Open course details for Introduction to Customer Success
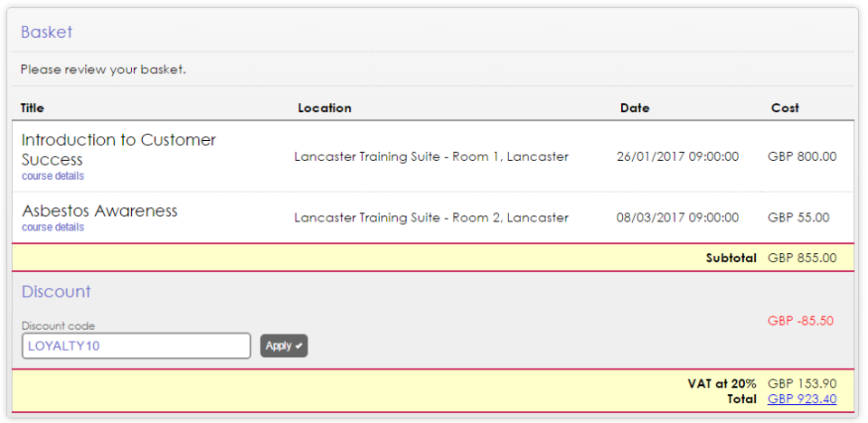868x423 pixels. point(52,176)
